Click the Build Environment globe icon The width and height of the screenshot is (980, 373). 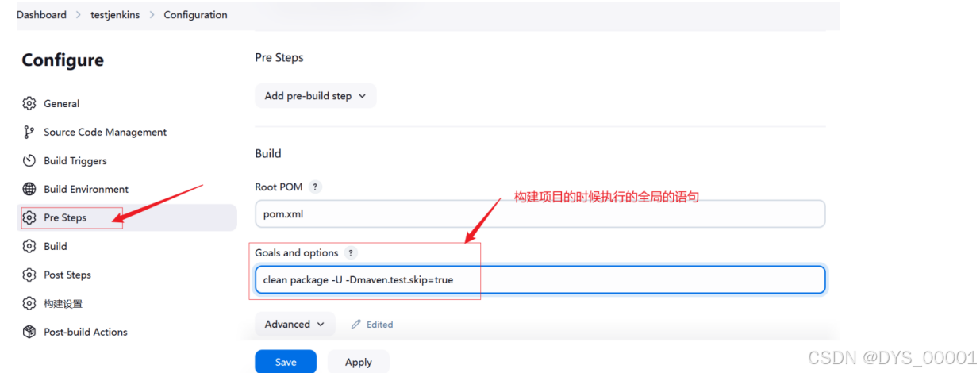(29, 189)
